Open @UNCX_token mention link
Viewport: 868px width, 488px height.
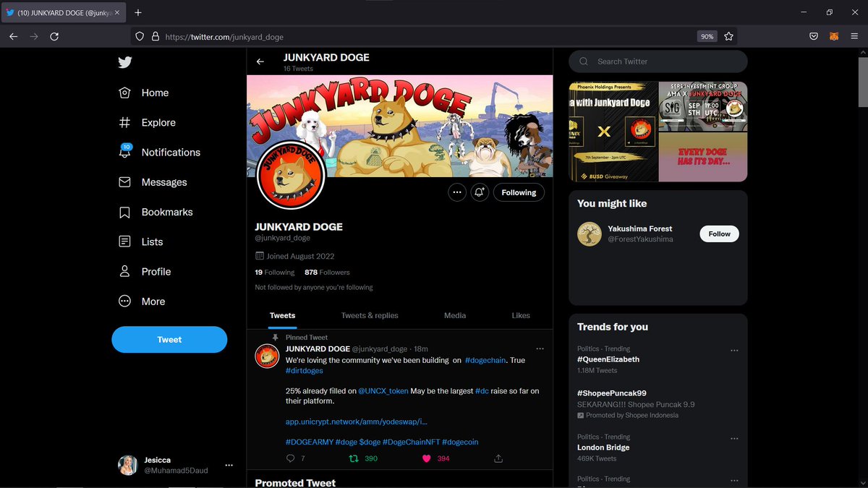[x=383, y=391]
